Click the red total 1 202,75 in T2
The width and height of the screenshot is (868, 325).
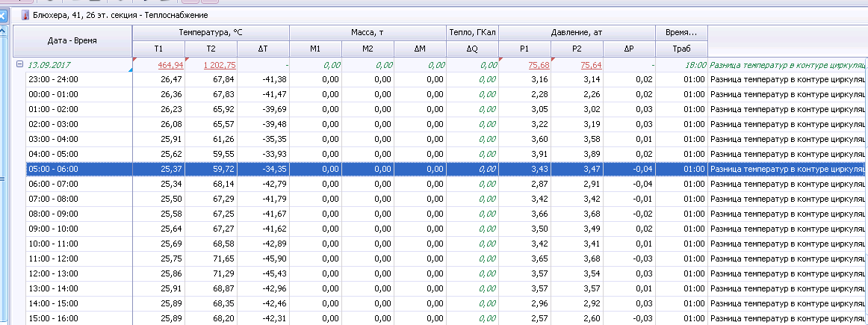pyautogui.click(x=220, y=65)
